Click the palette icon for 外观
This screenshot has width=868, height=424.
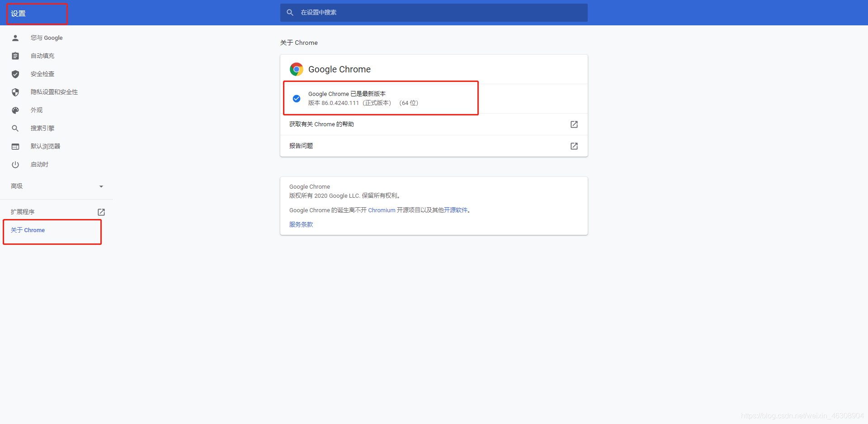pos(15,110)
